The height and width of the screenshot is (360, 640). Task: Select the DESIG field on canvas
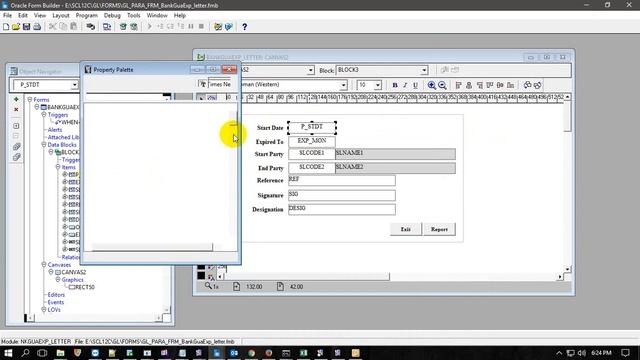coord(342,209)
